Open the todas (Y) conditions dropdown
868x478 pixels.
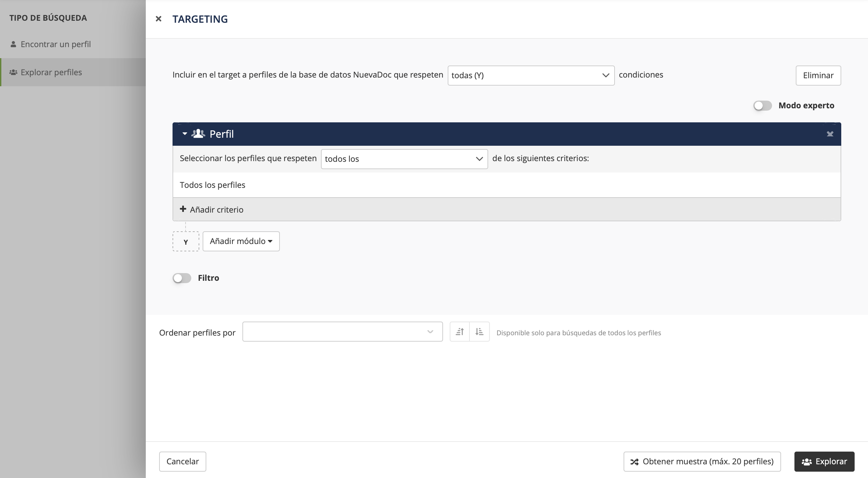click(531, 76)
